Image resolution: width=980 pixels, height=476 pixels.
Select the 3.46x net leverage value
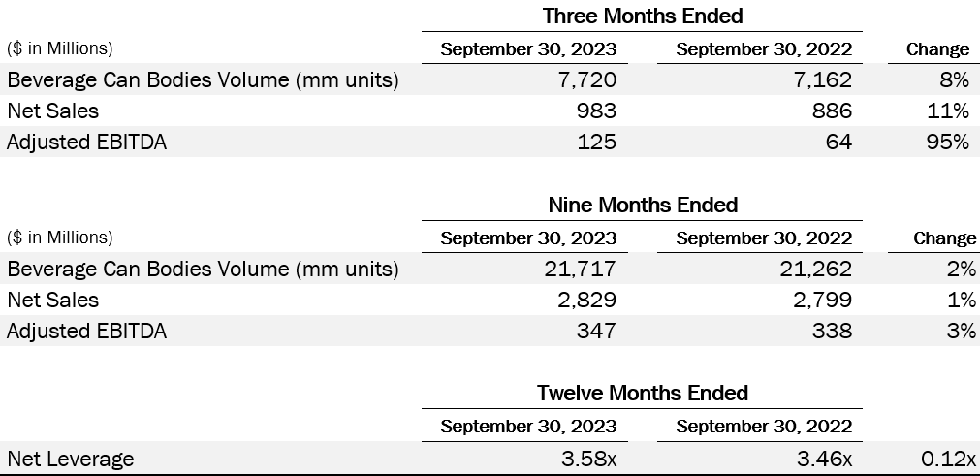(x=824, y=458)
